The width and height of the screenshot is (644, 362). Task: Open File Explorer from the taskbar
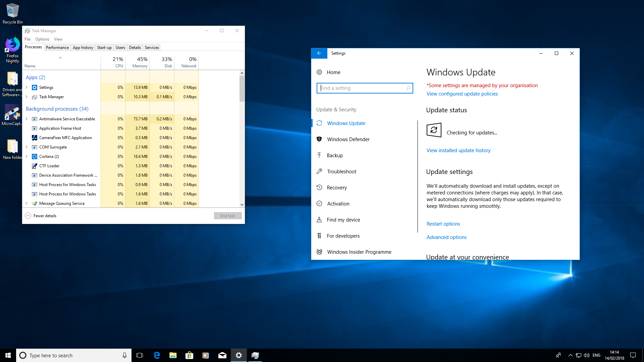pyautogui.click(x=173, y=355)
